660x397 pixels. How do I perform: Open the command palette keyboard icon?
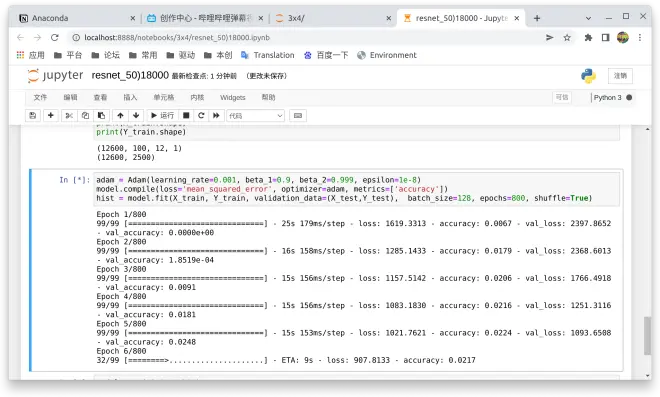[298, 115]
